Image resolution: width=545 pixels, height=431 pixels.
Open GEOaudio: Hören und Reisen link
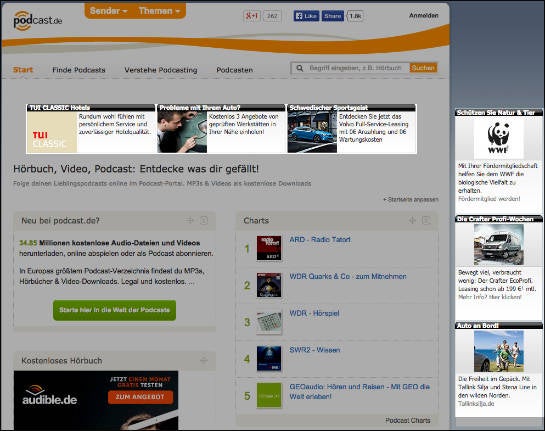point(359,391)
